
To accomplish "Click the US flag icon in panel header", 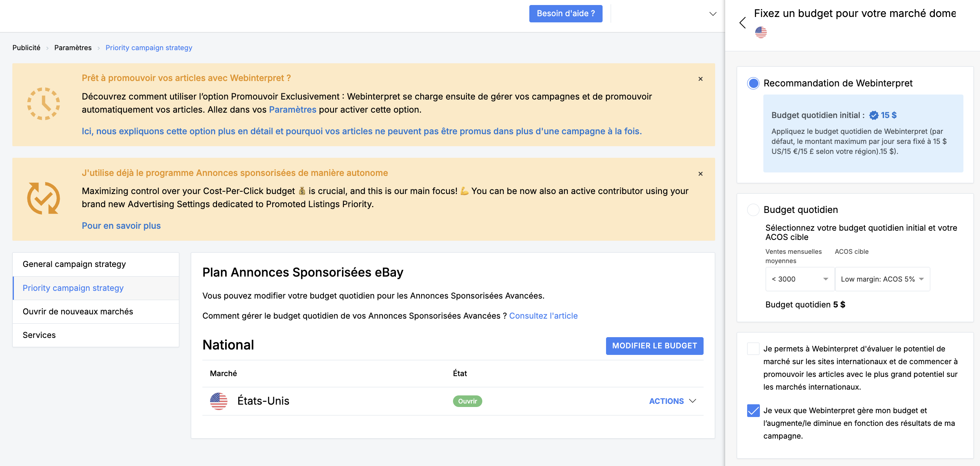I will [x=761, y=32].
